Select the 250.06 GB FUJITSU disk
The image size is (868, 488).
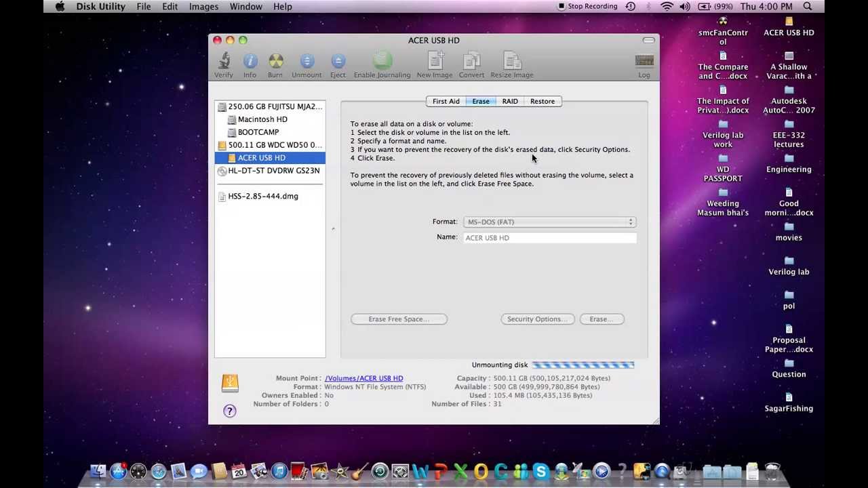pos(270,106)
